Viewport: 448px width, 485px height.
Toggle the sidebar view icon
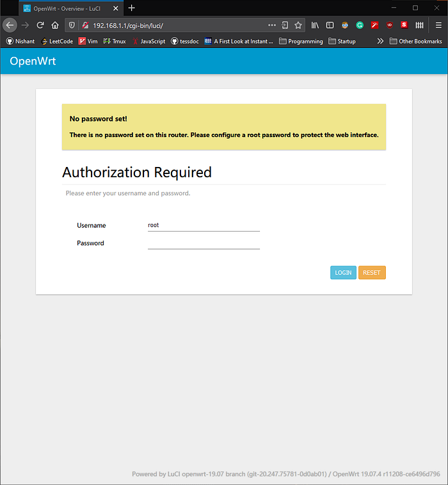coord(330,26)
